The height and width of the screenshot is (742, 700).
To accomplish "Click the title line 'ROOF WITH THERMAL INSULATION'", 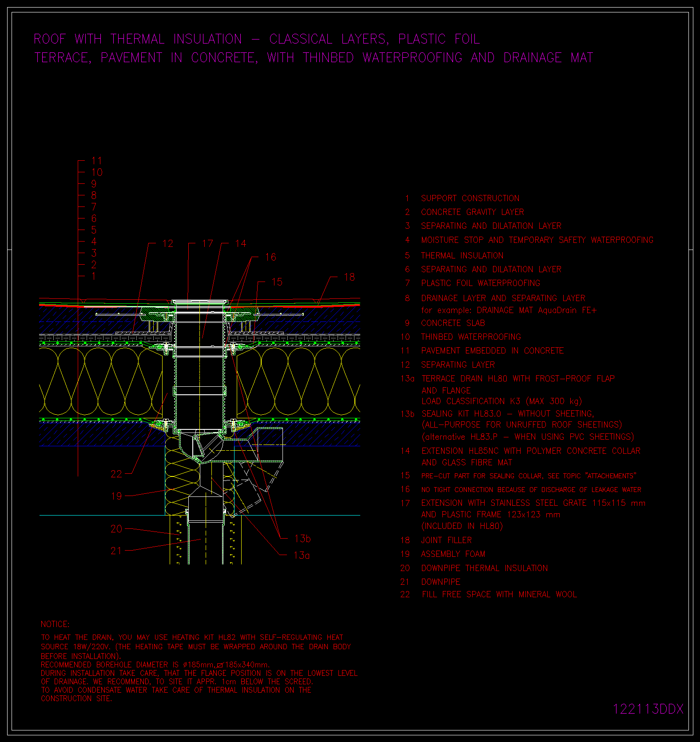I will (x=257, y=39).
